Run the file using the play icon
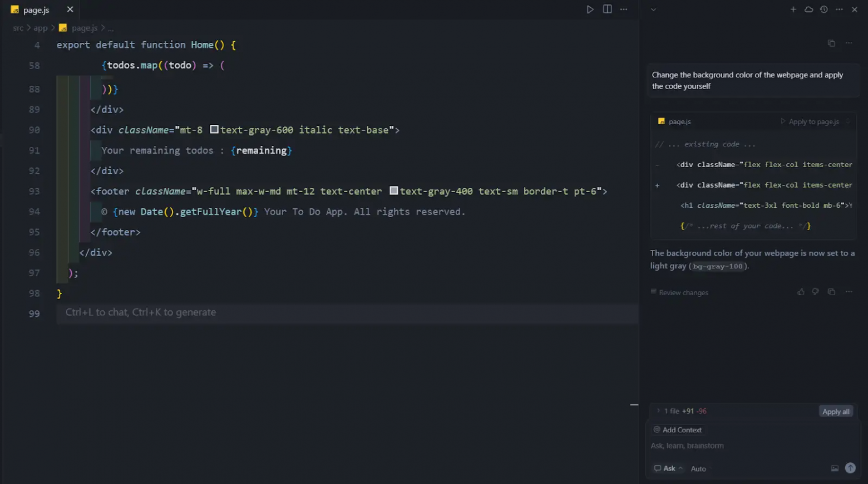868x484 pixels. pos(590,9)
